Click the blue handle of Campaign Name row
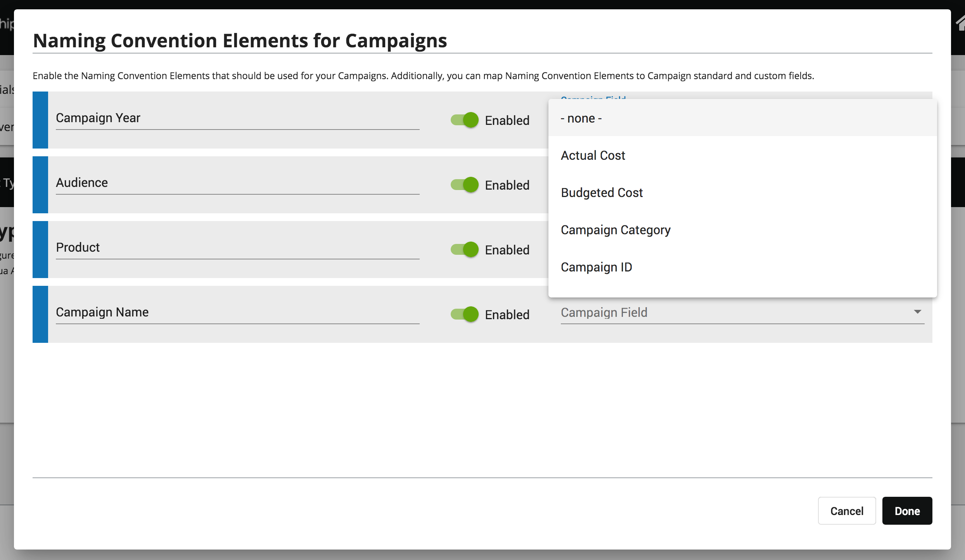Screen dimensions: 965x560 click(40, 315)
